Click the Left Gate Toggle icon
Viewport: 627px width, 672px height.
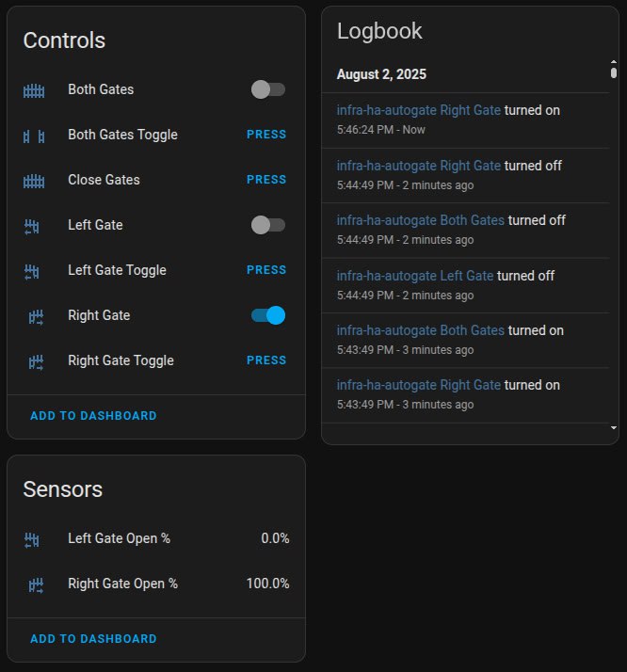pyautogui.click(x=32, y=272)
